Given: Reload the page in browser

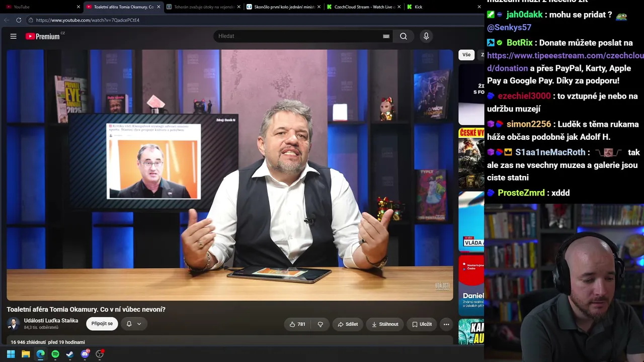Looking at the screenshot, I should click(x=19, y=20).
